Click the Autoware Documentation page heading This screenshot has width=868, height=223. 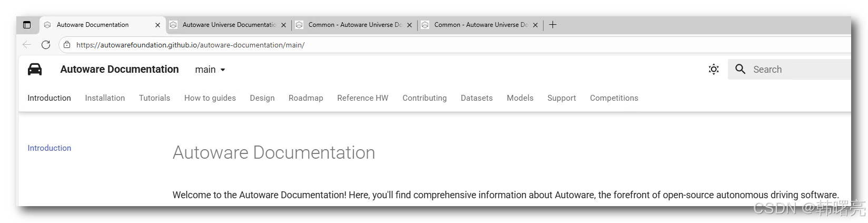pyautogui.click(x=274, y=152)
